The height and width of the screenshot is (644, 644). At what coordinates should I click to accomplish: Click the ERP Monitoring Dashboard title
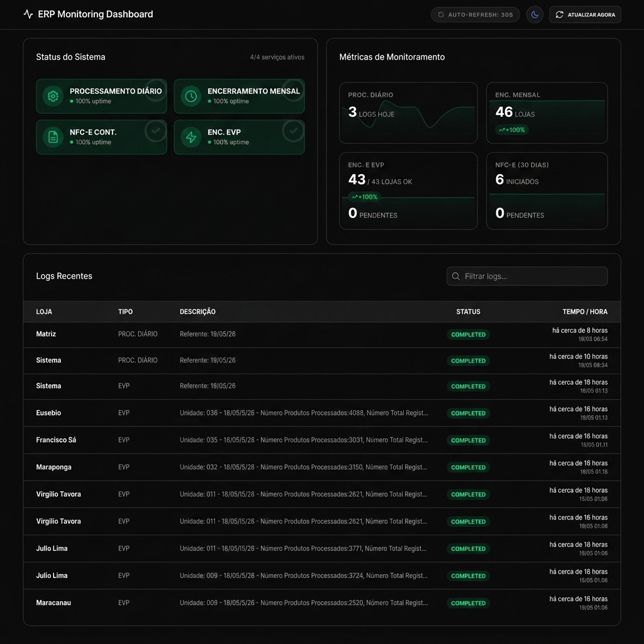pyautogui.click(x=96, y=14)
